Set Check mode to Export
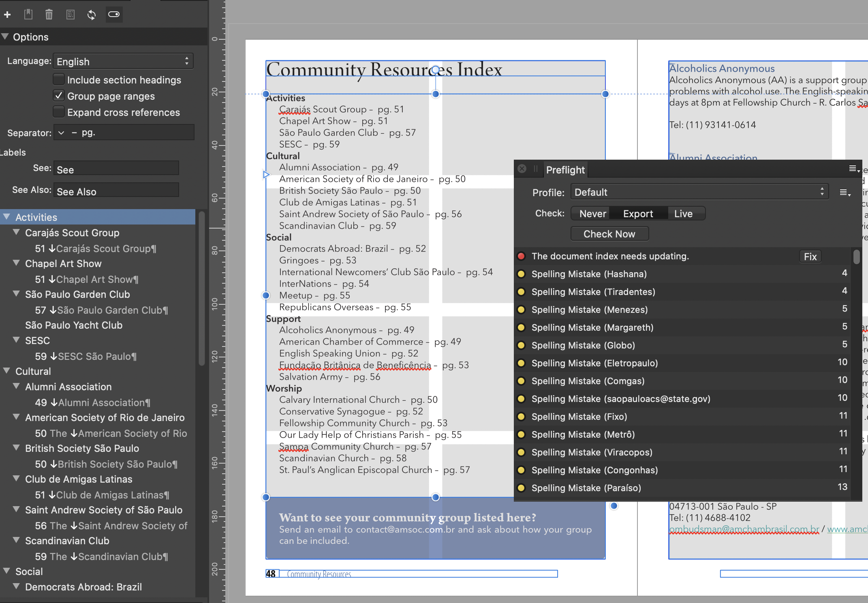Image resolution: width=868 pixels, height=603 pixels. click(x=638, y=214)
